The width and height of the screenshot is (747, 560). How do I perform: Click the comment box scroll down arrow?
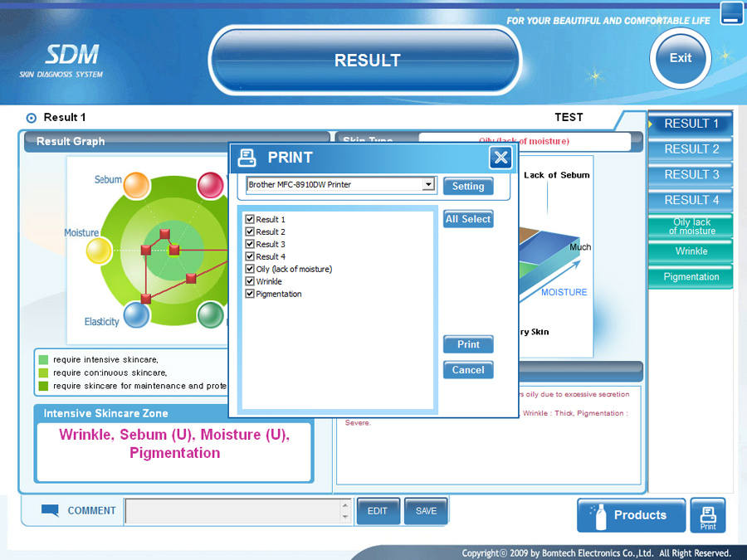click(x=345, y=518)
